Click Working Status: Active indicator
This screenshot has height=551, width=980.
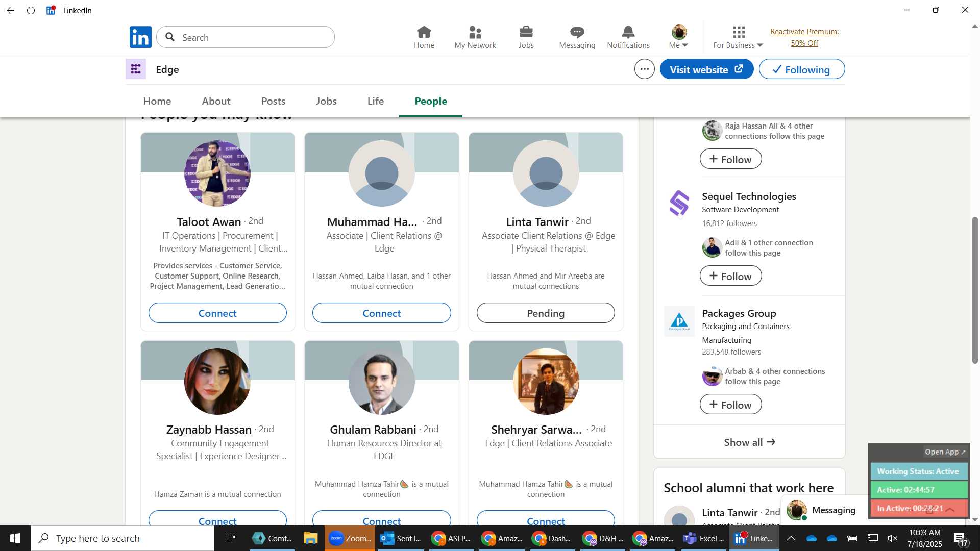tap(918, 471)
